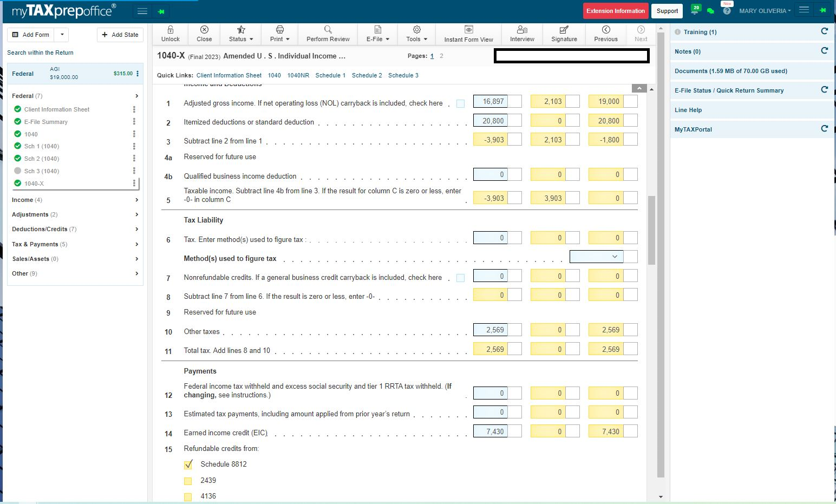Open Instant Form View
836x504 pixels.
(x=469, y=34)
